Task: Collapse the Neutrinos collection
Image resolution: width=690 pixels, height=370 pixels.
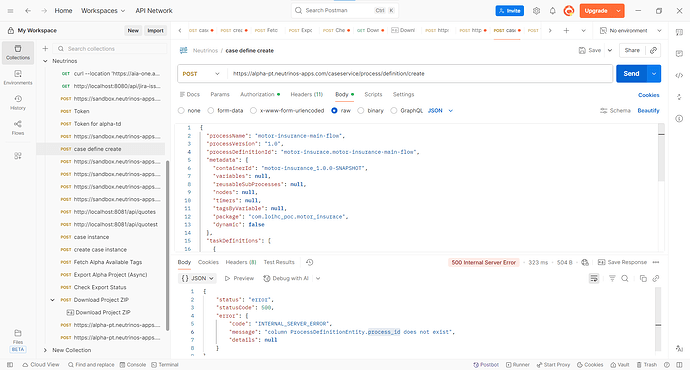Action: tap(45, 61)
